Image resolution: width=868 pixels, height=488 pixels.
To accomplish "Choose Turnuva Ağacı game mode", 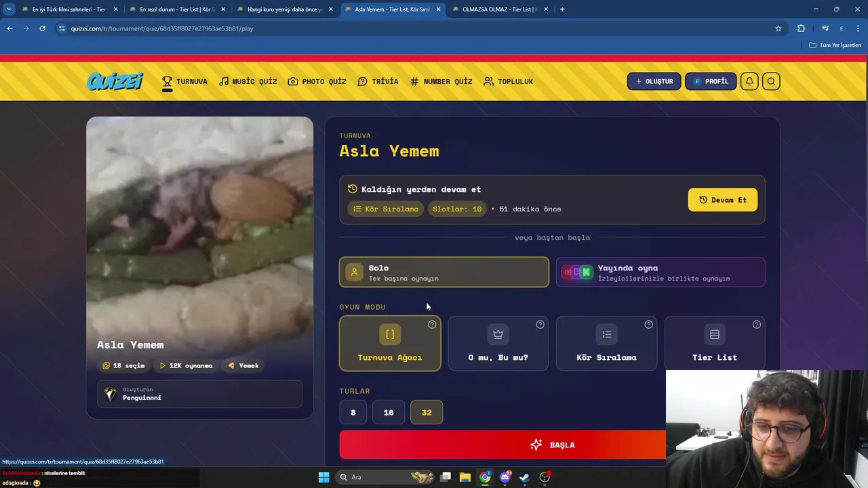I will click(x=390, y=344).
